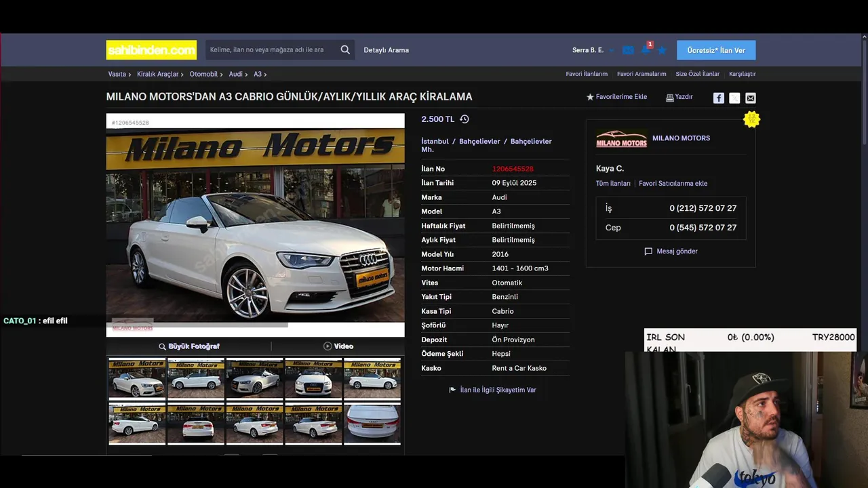Click the blue favorites star in header
Image resolution: width=868 pixels, height=488 pixels.
(x=662, y=50)
